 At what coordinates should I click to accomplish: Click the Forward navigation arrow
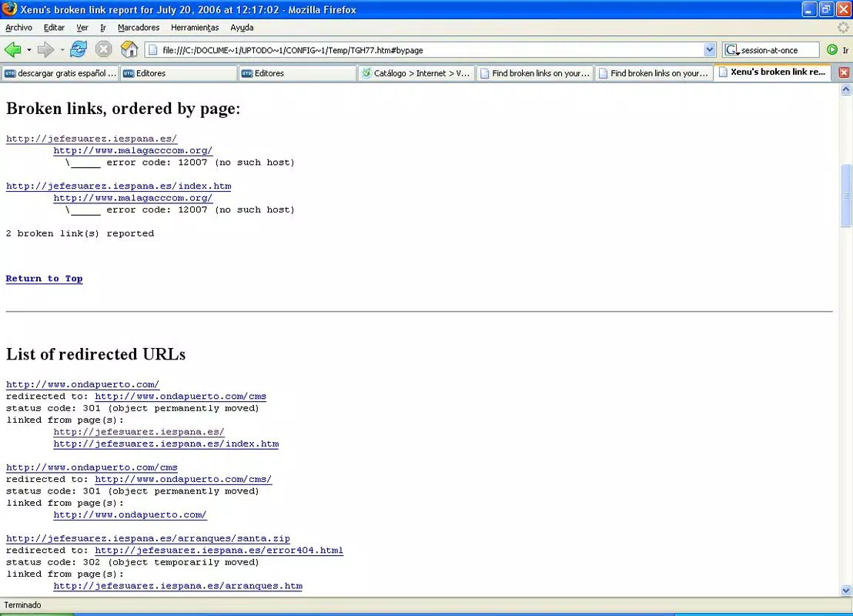point(45,49)
